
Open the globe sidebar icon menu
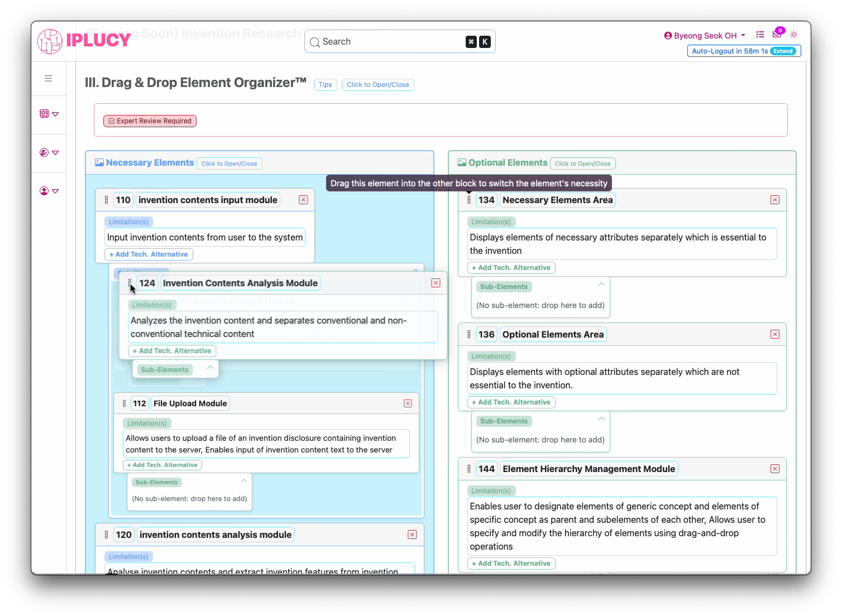click(x=49, y=152)
